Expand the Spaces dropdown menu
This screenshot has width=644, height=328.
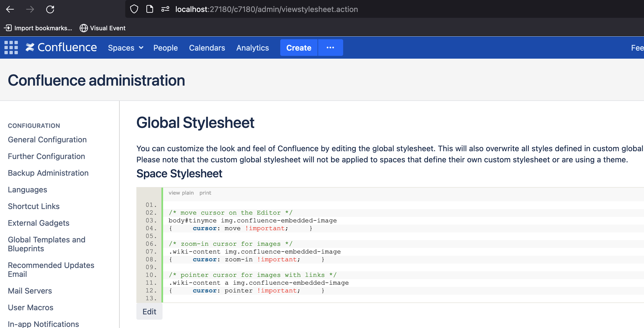pyautogui.click(x=126, y=48)
